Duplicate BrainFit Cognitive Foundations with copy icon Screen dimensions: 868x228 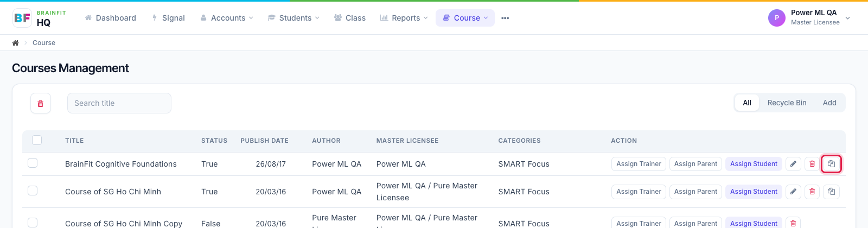831,164
